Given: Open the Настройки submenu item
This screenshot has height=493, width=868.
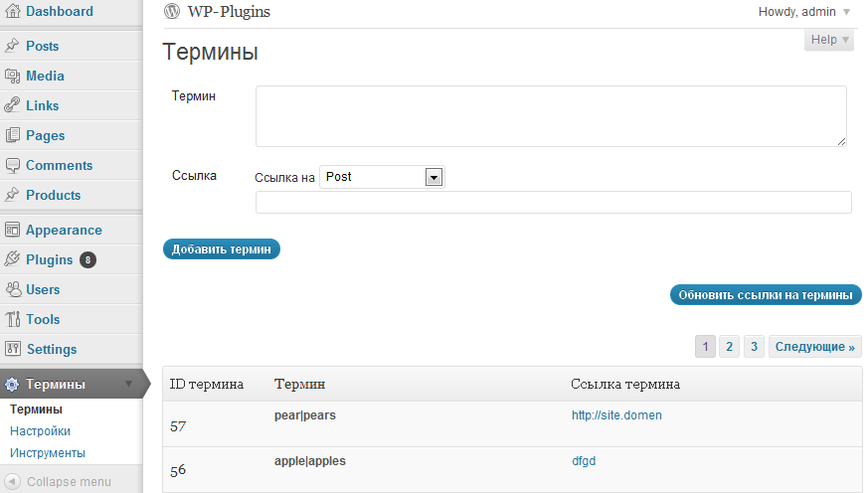Looking at the screenshot, I should (x=40, y=431).
